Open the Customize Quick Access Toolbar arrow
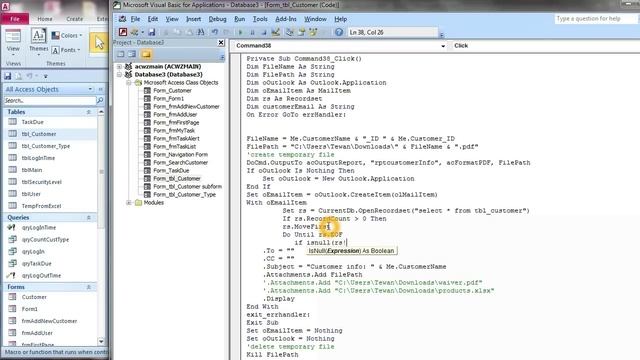The width and height of the screenshot is (640, 360). (45, 76)
